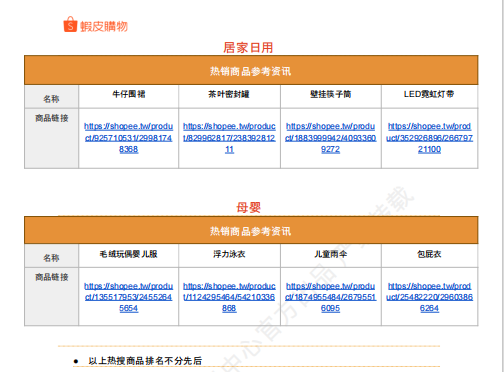The image size is (504, 372).
Task: Click 名称 label in 居家日用 table
Action: tap(51, 99)
